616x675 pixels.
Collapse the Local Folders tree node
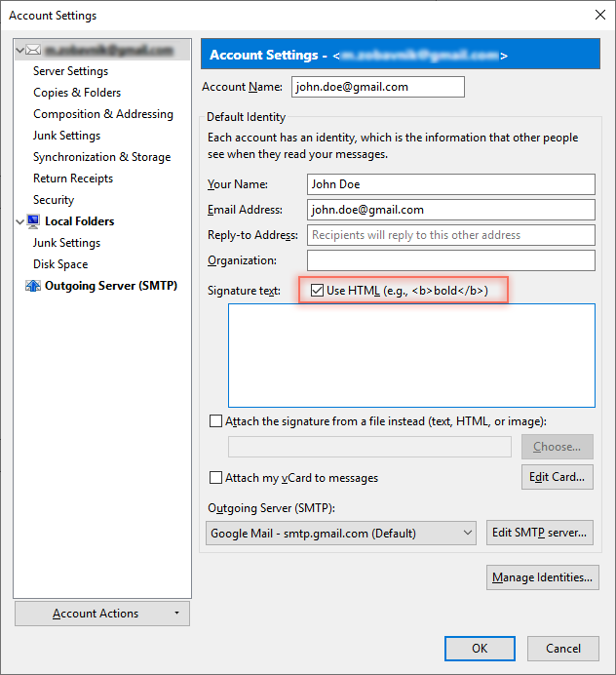(x=19, y=221)
